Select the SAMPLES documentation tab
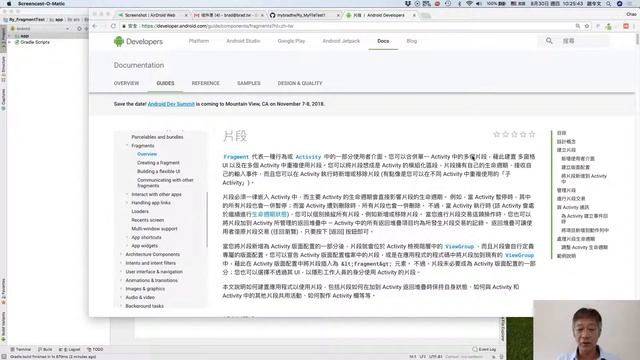640x360 pixels. (x=249, y=83)
